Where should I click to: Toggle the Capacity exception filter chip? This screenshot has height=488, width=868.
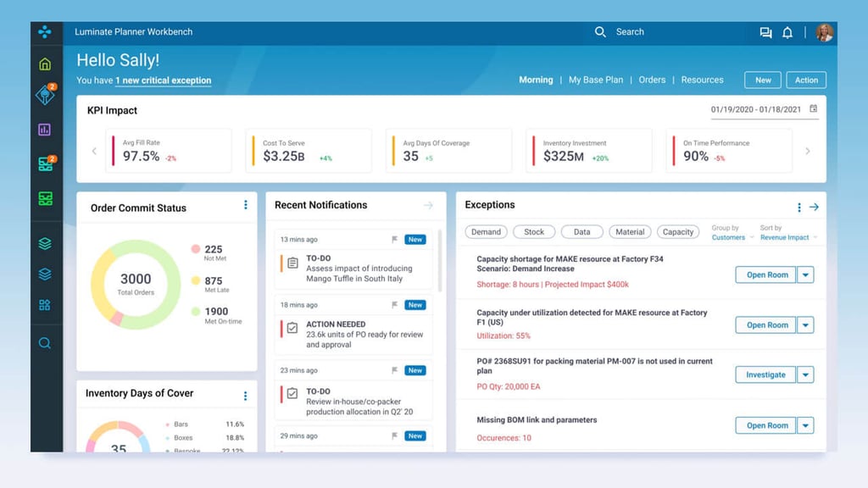(677, 231)
